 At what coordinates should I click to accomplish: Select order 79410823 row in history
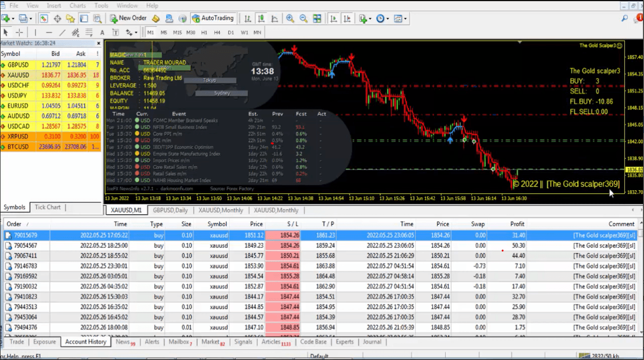tap(320, 297)
